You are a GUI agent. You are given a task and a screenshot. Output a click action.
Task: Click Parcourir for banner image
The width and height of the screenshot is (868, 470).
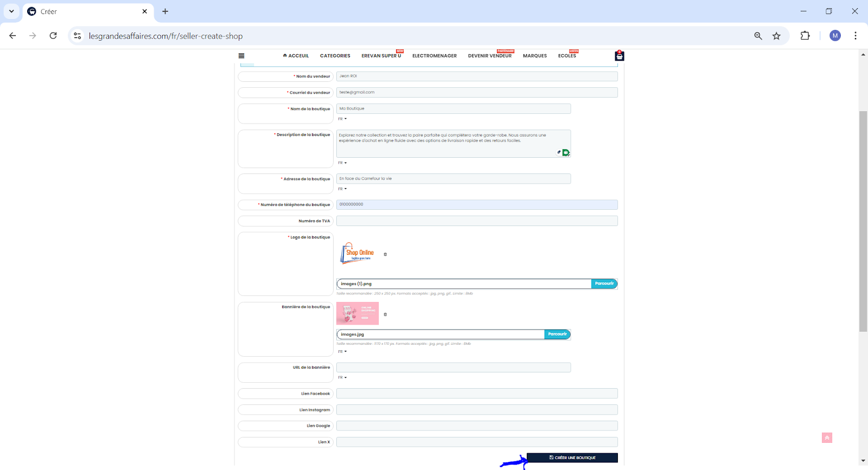pos(557,334)
